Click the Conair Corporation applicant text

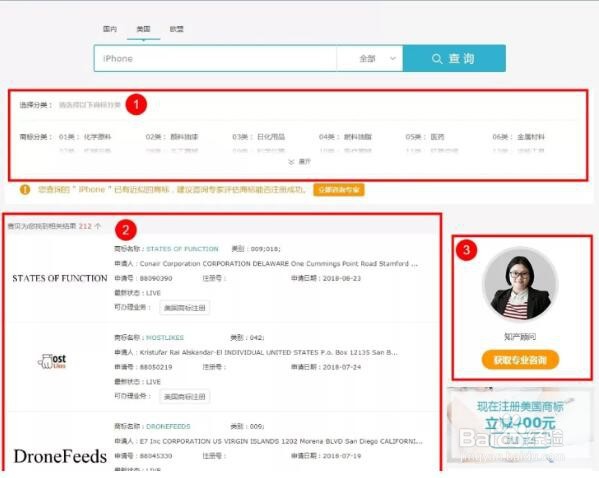coord(279,264)
